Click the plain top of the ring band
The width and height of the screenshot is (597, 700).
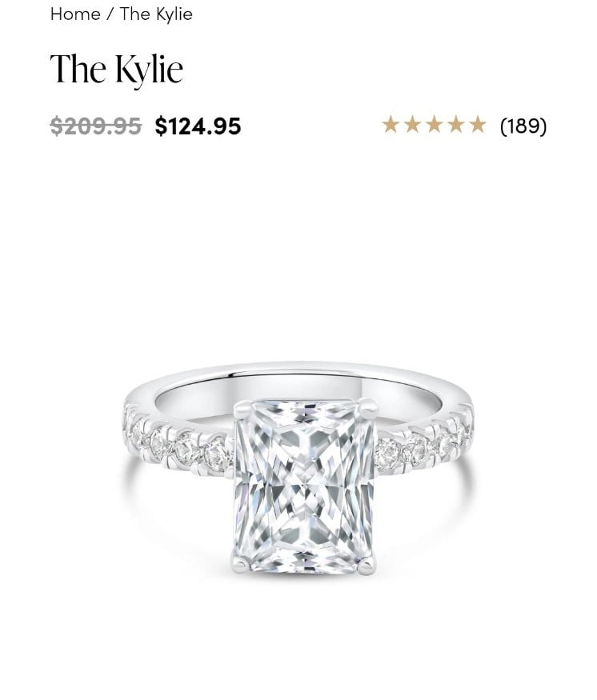tap(299, 370)
